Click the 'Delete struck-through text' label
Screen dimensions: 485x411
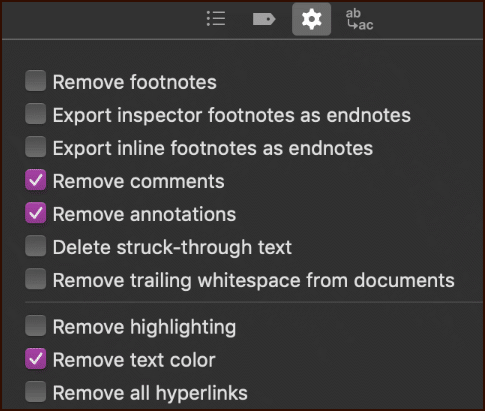coord(172,248)
